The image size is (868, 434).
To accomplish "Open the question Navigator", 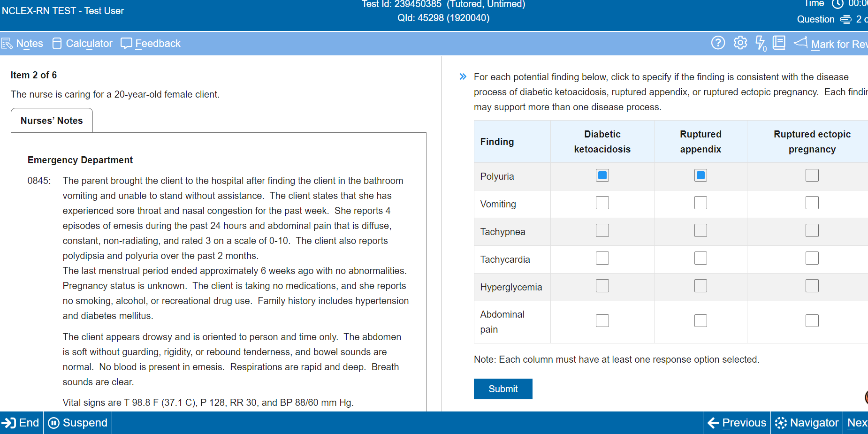I will 807,423.
